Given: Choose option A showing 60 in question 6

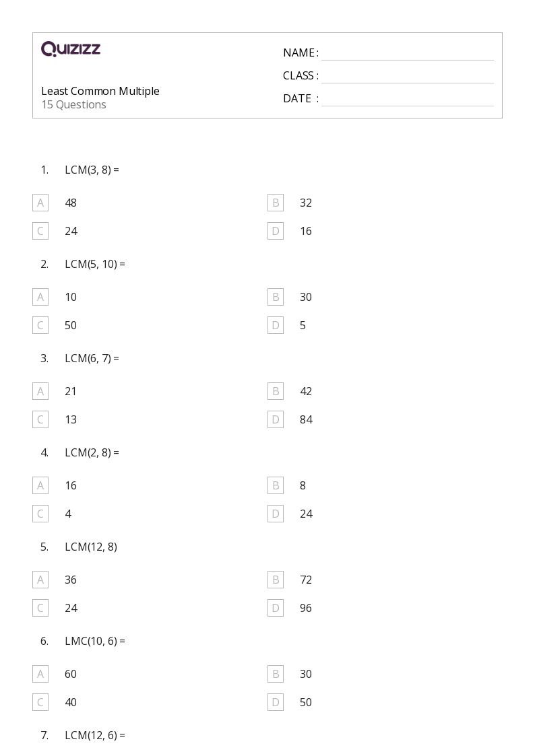Looking at the screenshot, I should click(40, 674).
